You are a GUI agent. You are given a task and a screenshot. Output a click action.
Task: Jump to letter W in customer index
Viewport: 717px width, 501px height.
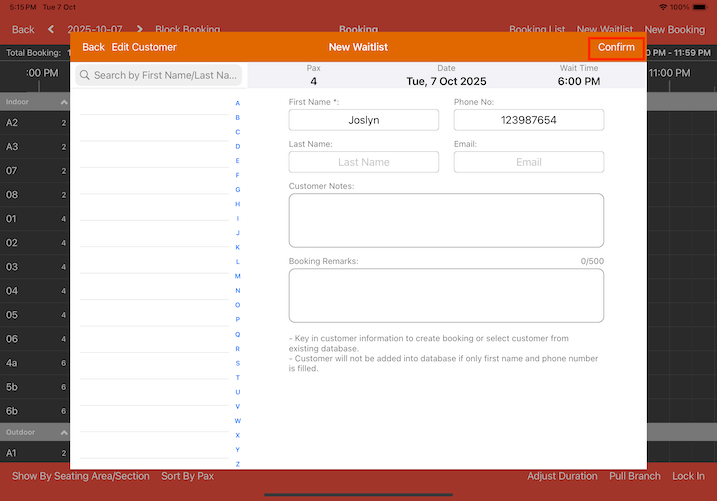click(x=237, y=421)
